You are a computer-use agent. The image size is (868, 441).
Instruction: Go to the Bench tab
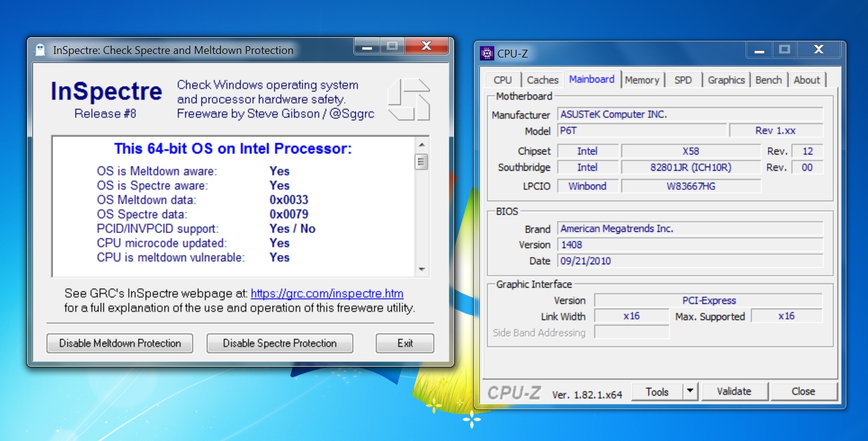coord(768,80)
